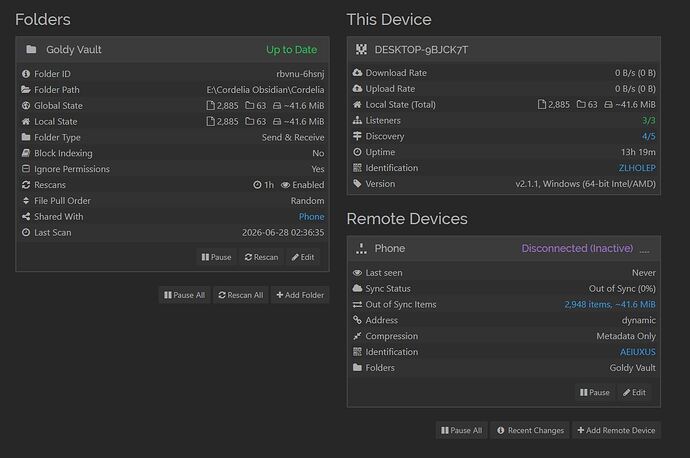
Task: Click the Send & Receive value
Action: pyautogui.click(x=293, y=137)
